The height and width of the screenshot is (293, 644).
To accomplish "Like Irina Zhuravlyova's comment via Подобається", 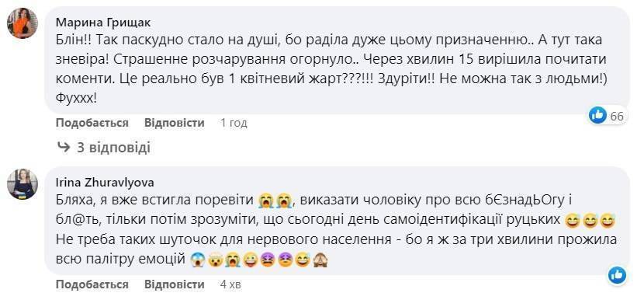I will 92,284.
